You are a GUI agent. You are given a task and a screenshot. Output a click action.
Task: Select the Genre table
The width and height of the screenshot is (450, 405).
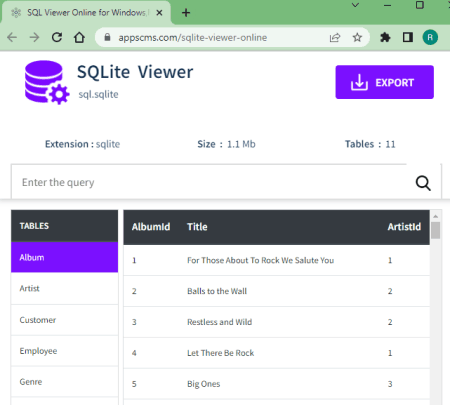point(64,382)
